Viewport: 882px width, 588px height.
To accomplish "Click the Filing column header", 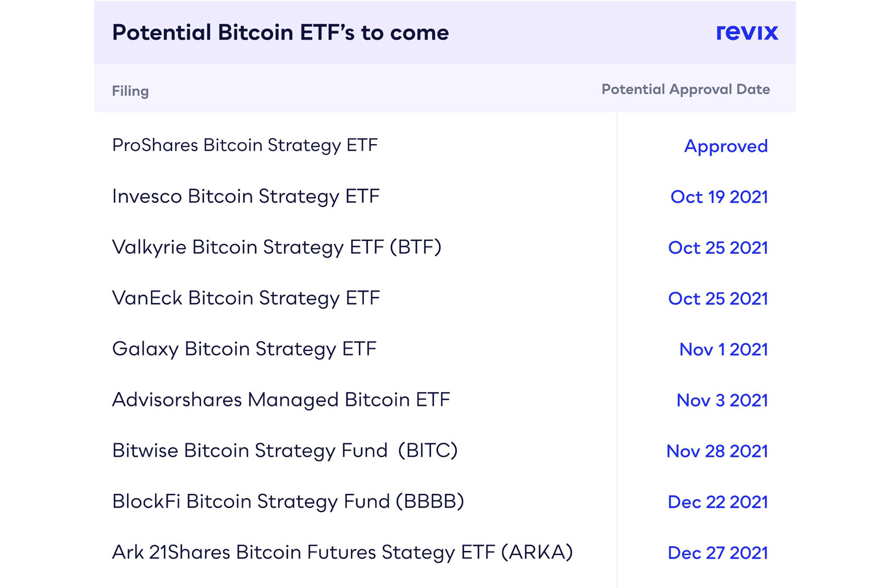I will pos(131,91).
